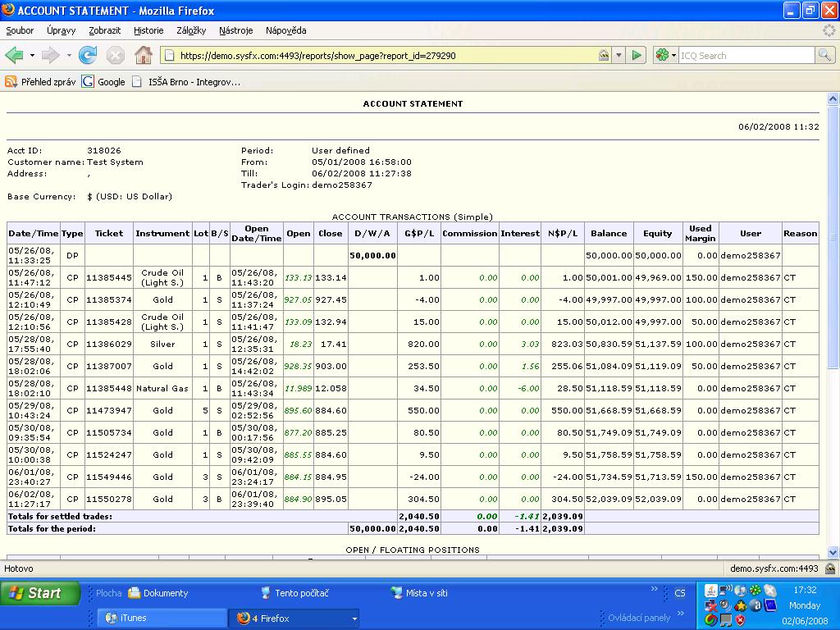
Task: Click the search magnifier icon
Action: (x=825, y=55)
